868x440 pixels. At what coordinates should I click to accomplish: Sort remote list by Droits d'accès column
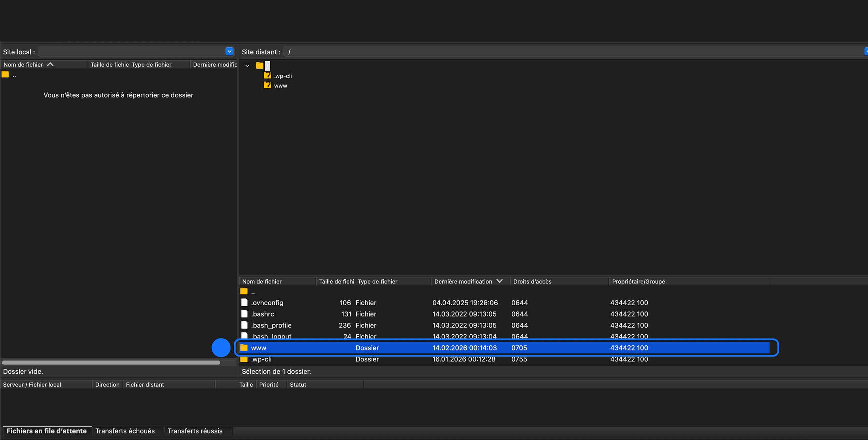532,281
